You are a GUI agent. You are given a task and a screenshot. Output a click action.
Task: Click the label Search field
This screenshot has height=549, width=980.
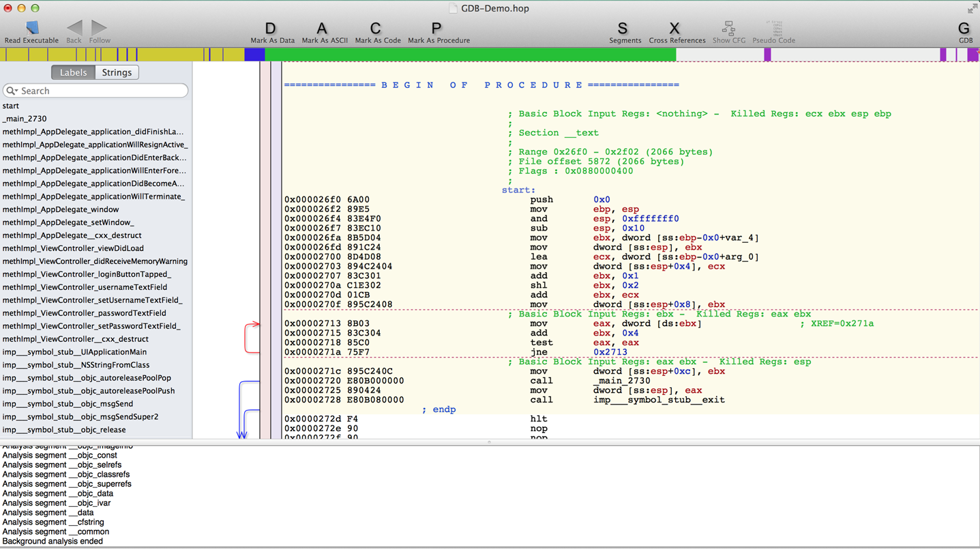95,91
